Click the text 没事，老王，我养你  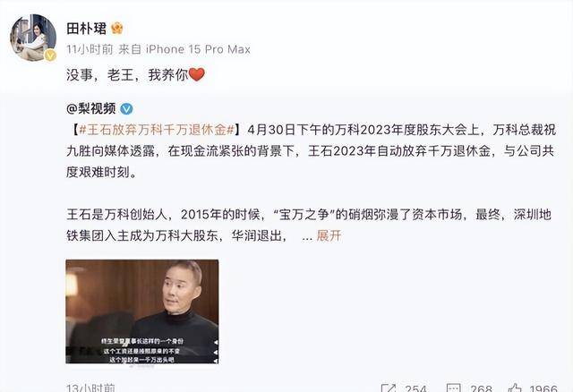coord(127,75)
